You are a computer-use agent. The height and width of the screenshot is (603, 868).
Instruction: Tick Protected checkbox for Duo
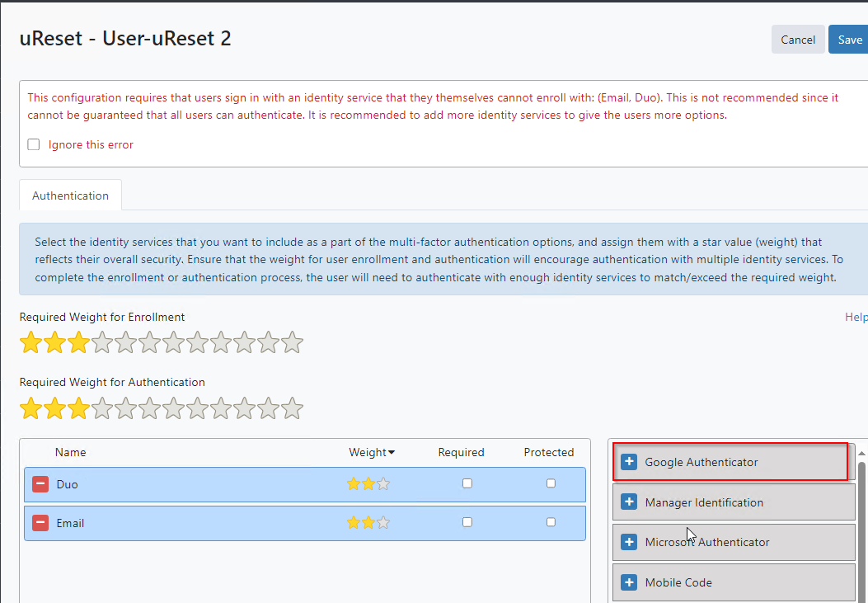pyautogui.click(x=551, y=483)
